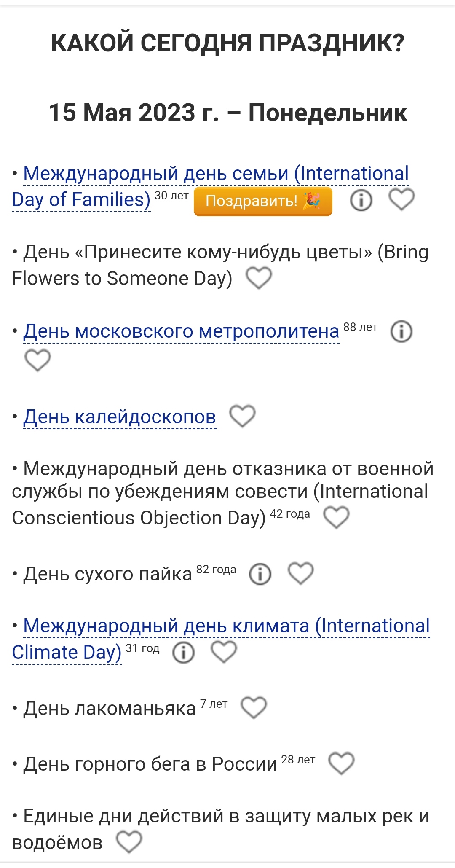Open the День калейдоскопов link
The image size is (455, 868).
click(120, 417)
